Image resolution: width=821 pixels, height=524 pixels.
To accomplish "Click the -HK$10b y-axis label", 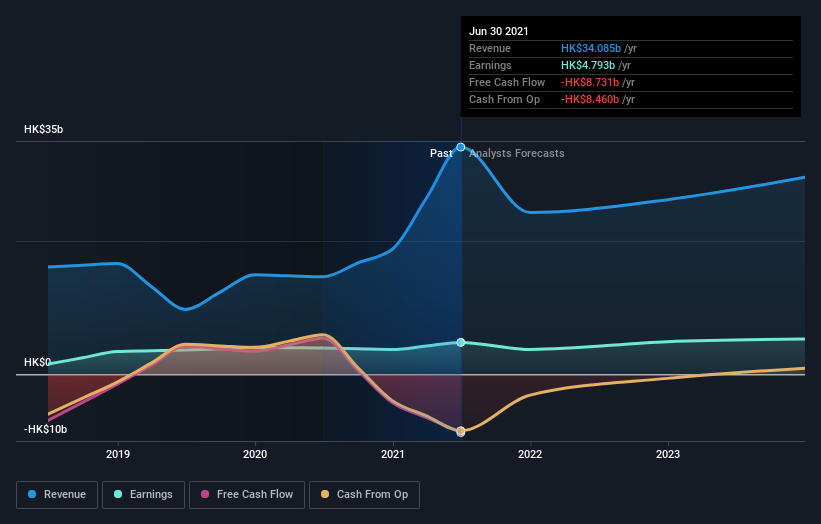I will pos(46,429).
